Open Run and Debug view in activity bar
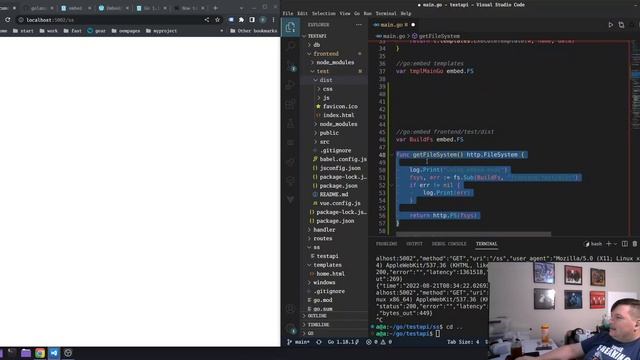Viewport: 640px width, 360px height. pyautogui.click(x=291, y=85)
